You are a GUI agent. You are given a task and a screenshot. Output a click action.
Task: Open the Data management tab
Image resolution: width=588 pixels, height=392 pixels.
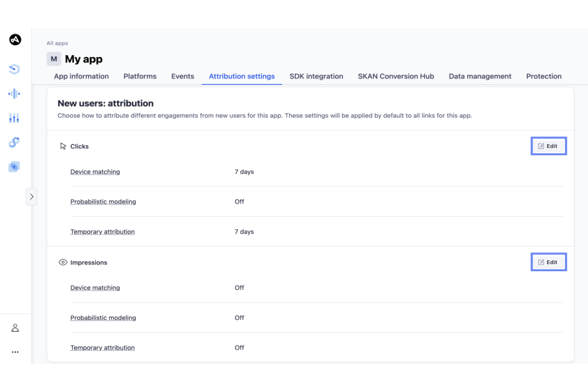pyautogui.click(x=480, y=76)
